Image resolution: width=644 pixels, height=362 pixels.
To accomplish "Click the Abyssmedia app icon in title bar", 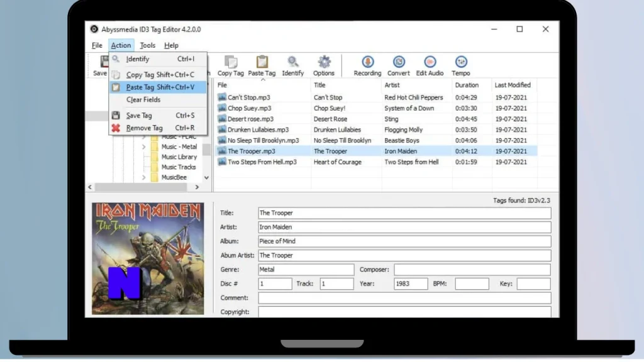I will 94,29.
